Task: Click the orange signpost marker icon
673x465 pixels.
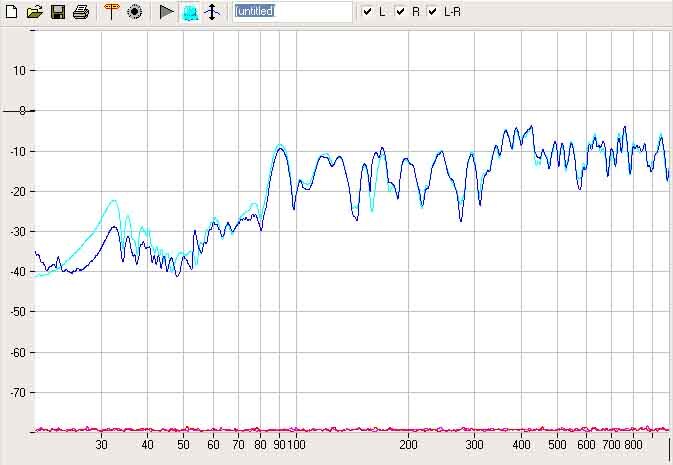Action: pyautogui.click(x=111, y=12)
